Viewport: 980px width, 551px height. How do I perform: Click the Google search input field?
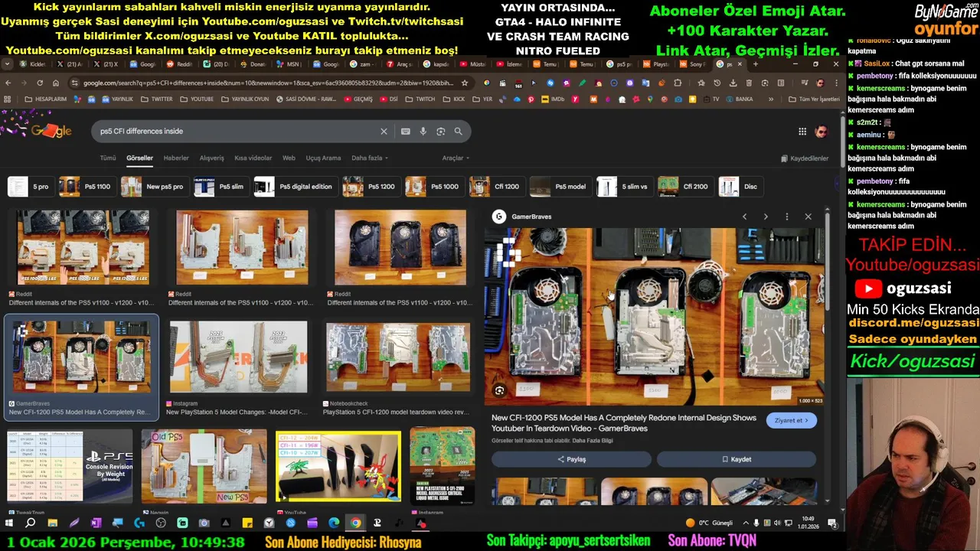tap(237, 132)
